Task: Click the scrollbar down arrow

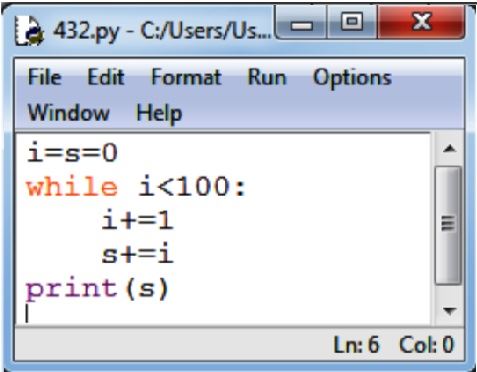Action: pos(449,311)
